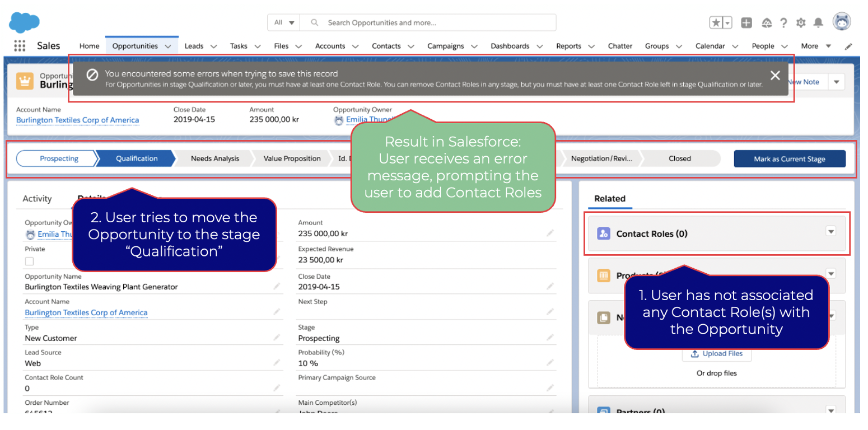Select the Prospecting stage in path
The width and height of the screenshot is (868, 430).
[59, 158]
